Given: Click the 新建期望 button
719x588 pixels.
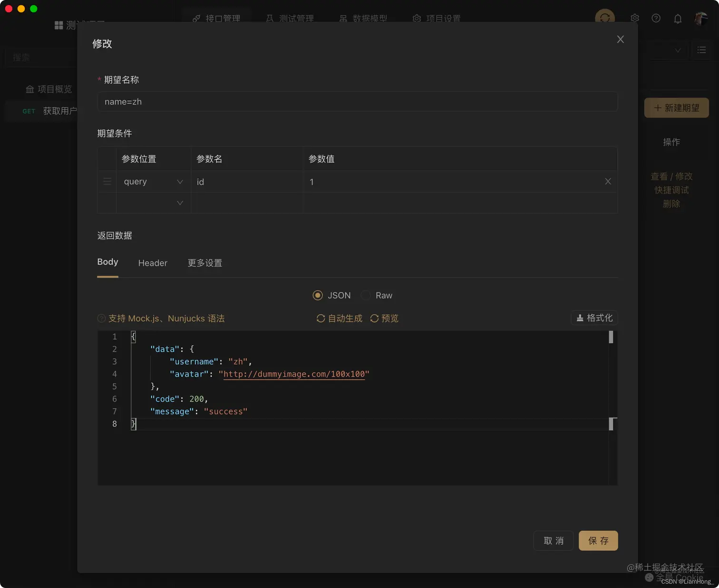Looking at the screenshot, I should coord(676,108).
